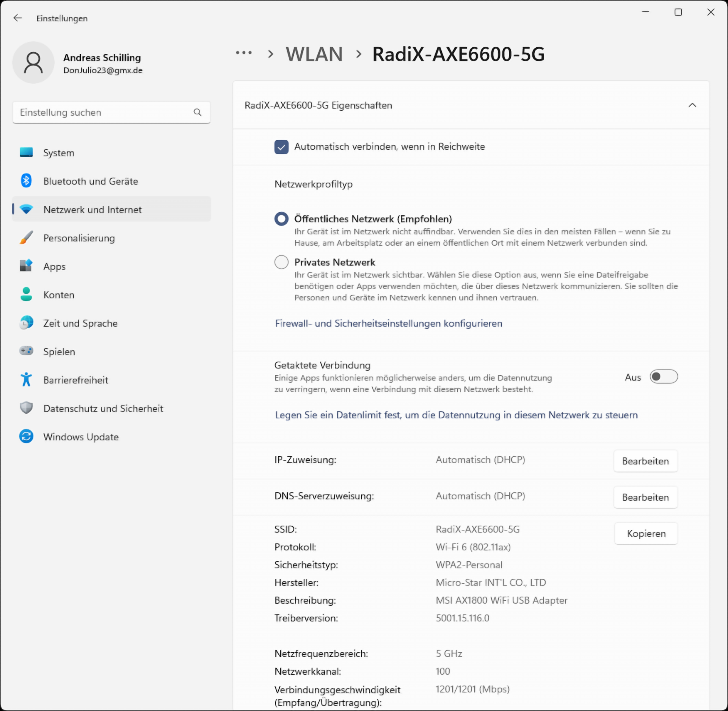Open Spielen settings
This screenshot has height=711, width=728.
111,351
